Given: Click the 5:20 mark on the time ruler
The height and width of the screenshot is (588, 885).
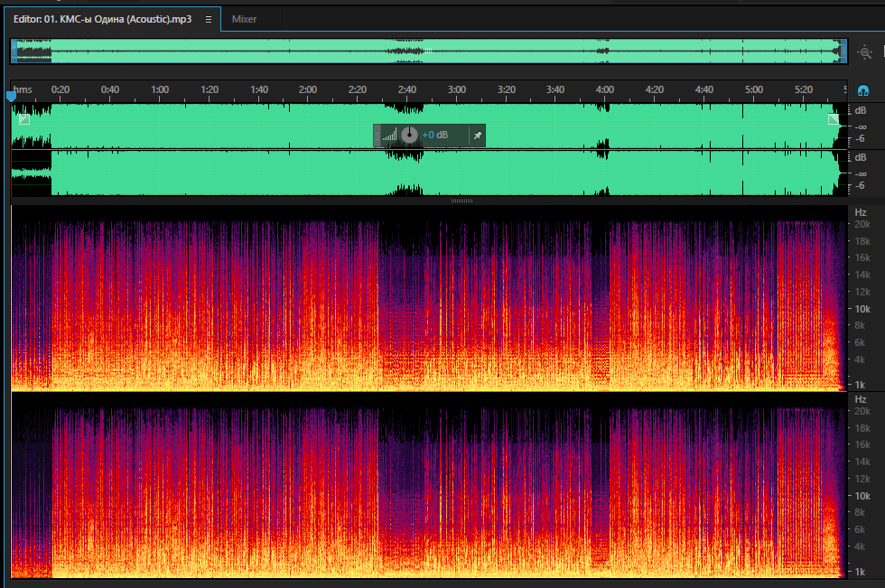Looking at the screenshot, I should point(804,89).
